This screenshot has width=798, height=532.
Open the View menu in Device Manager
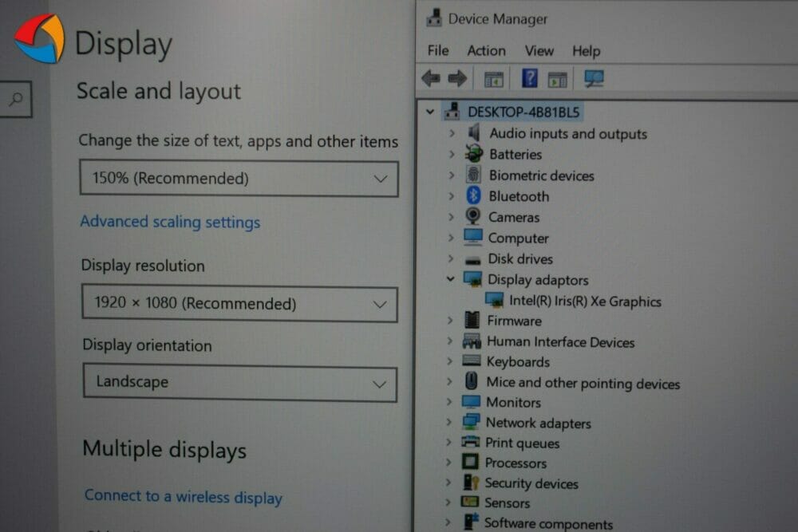pyautogui.click(x=539, y=51)
